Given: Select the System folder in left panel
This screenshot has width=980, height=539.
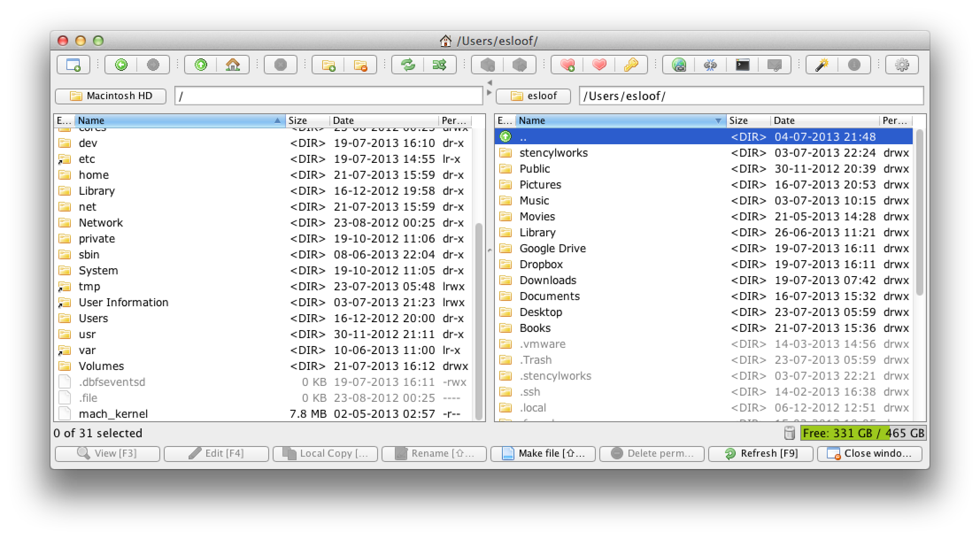Looking at the screenshot, I should 263,270.
